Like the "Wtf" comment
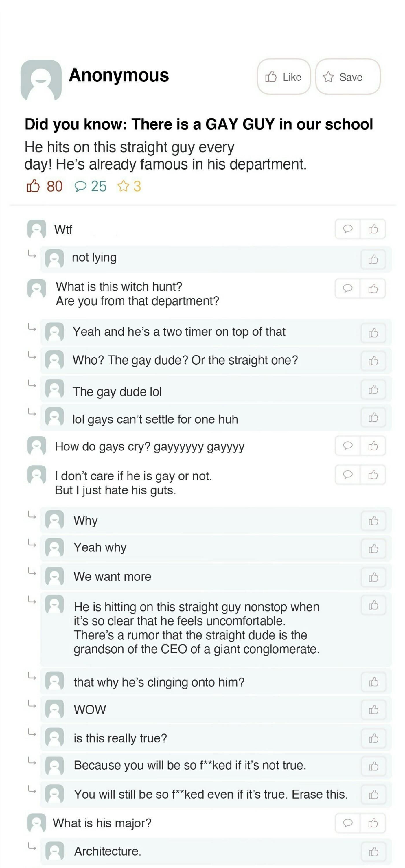Viewport: 405px width, 868px height. tap(373, 229)
